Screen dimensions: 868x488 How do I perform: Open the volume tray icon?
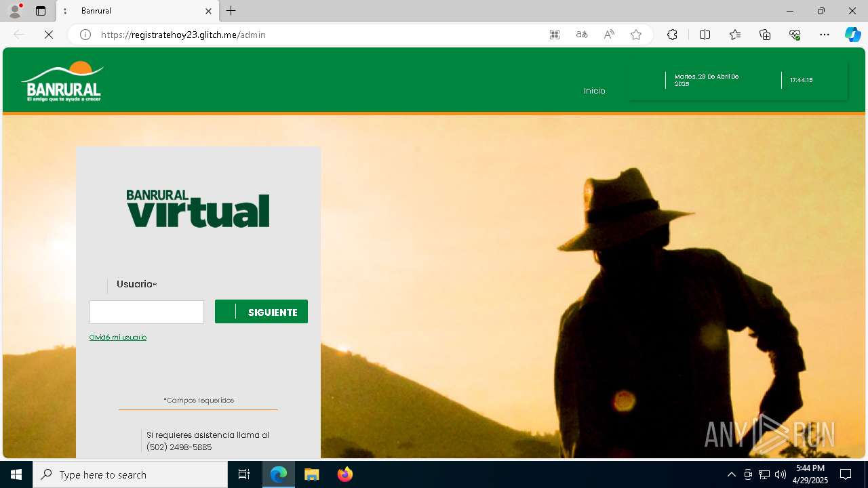click(x=781, y=474)
